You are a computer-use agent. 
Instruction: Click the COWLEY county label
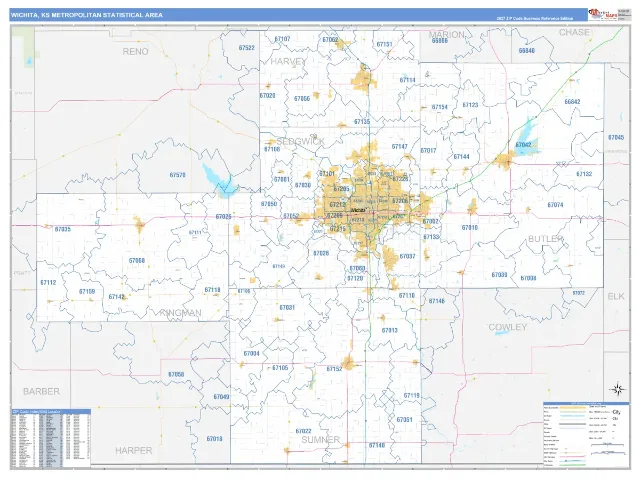tap(508, 327)
